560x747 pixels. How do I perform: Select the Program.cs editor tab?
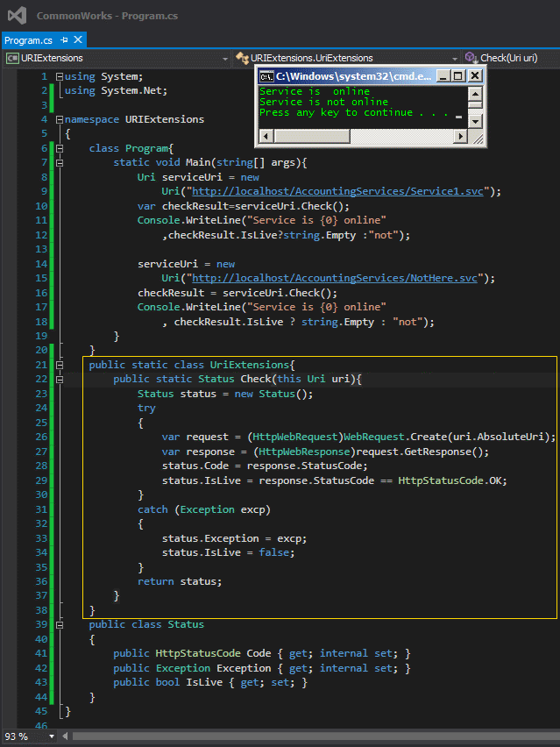click(29, 40)
